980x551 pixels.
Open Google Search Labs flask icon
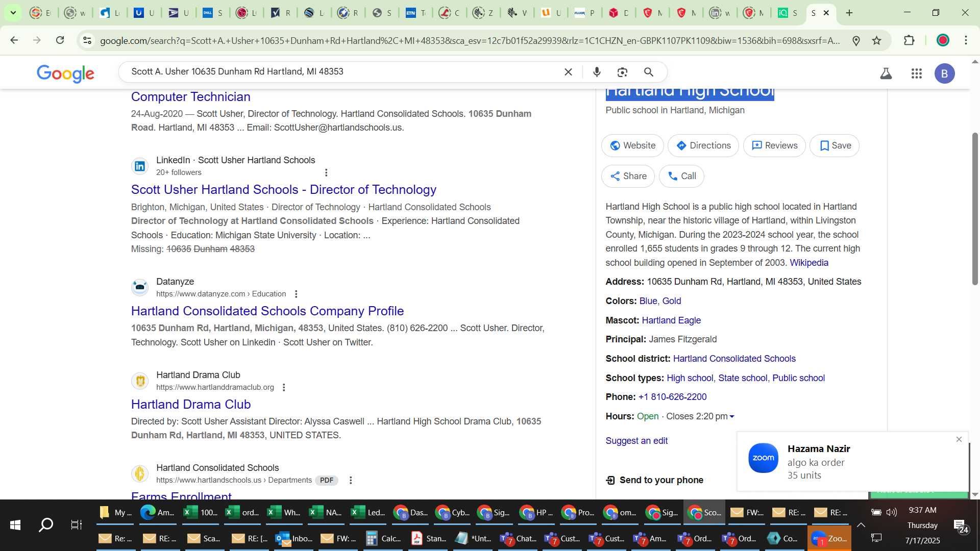click(x=886, y=73)
